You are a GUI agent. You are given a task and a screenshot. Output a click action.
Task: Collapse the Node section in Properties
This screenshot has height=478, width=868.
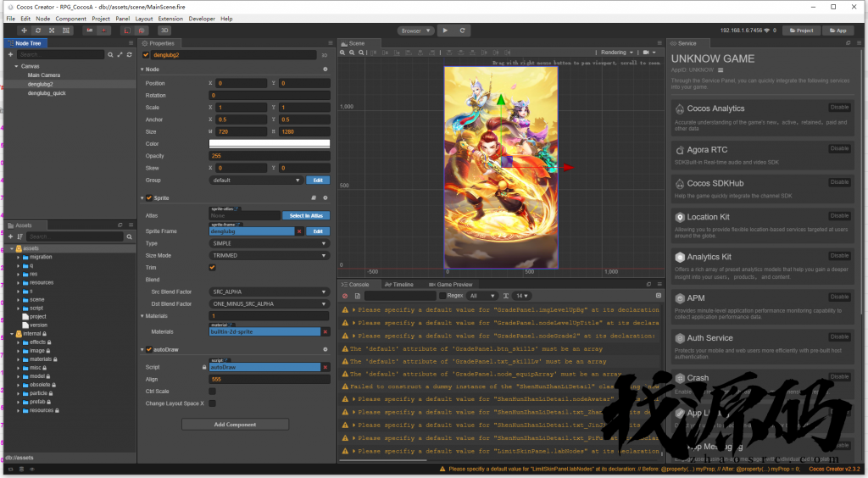tap(142, 69)
